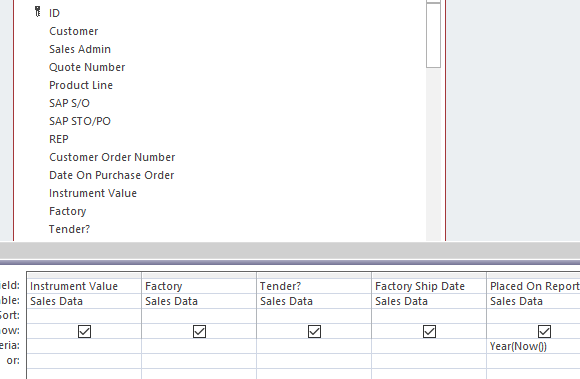The width and height of the screenshot is (580, 379).
Task: Click the or cell under Placed On Report
Action: pyautogui.click(x=533, y=361)
